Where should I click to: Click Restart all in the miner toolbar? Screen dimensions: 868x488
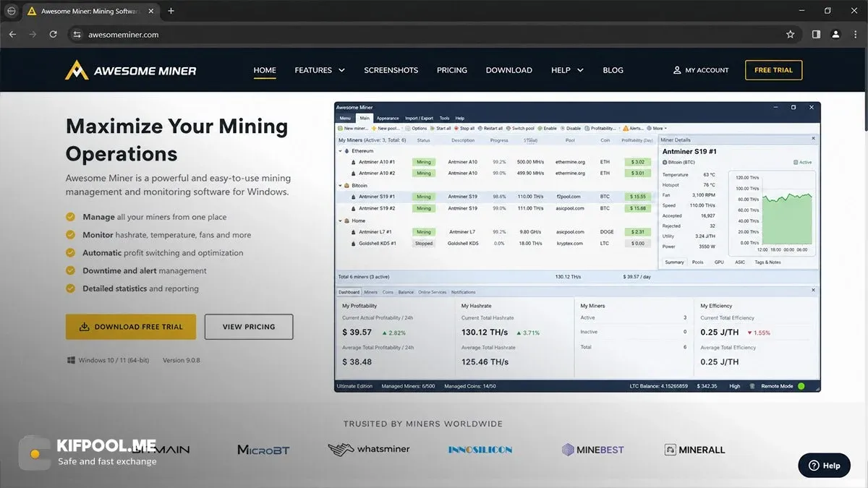pos(490,128)
